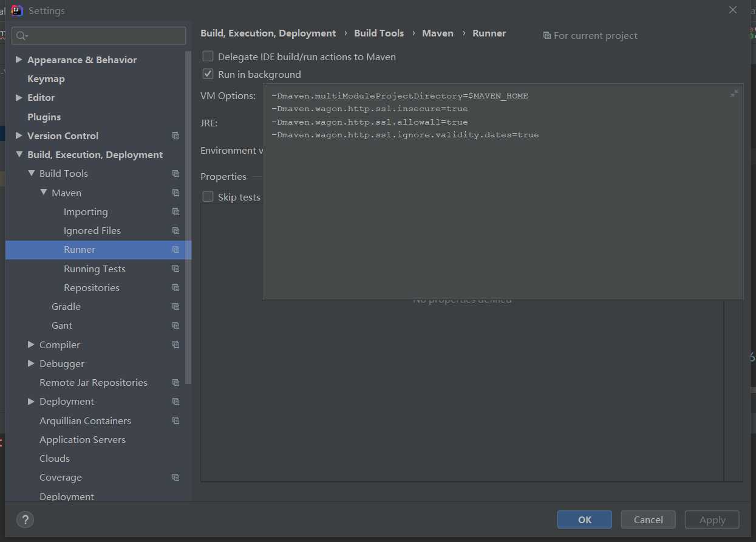Collapse the expanded VM Options editor
This screenshot has height=542, width=756.
pos(734,93)
